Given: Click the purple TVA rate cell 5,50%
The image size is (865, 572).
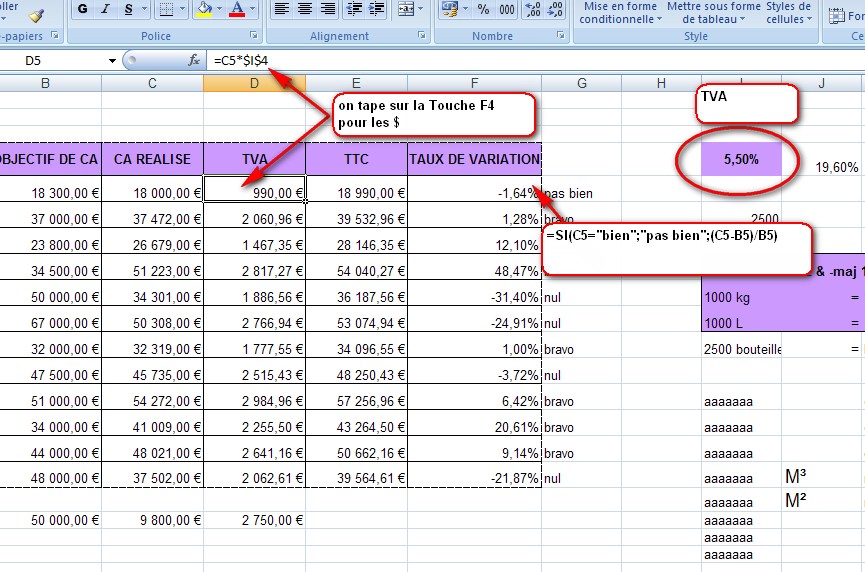Looking at the screenshot, I should (741, 160).
